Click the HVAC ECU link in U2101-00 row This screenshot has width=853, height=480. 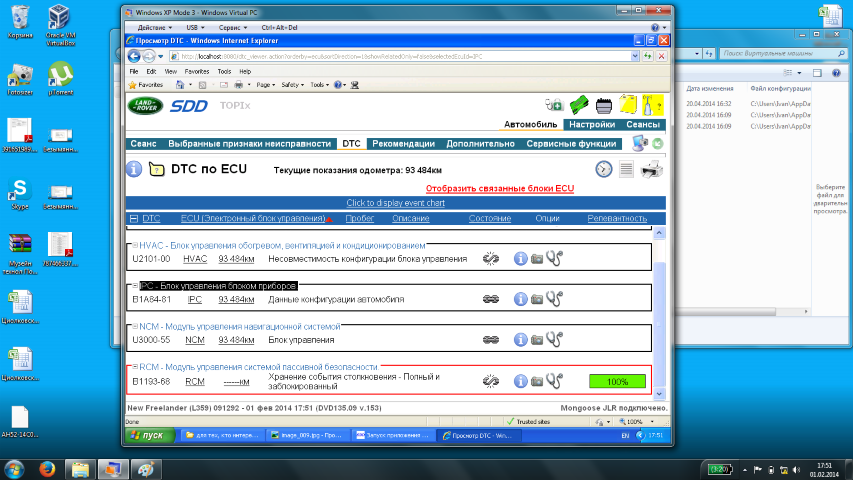(x=195, y=259)
